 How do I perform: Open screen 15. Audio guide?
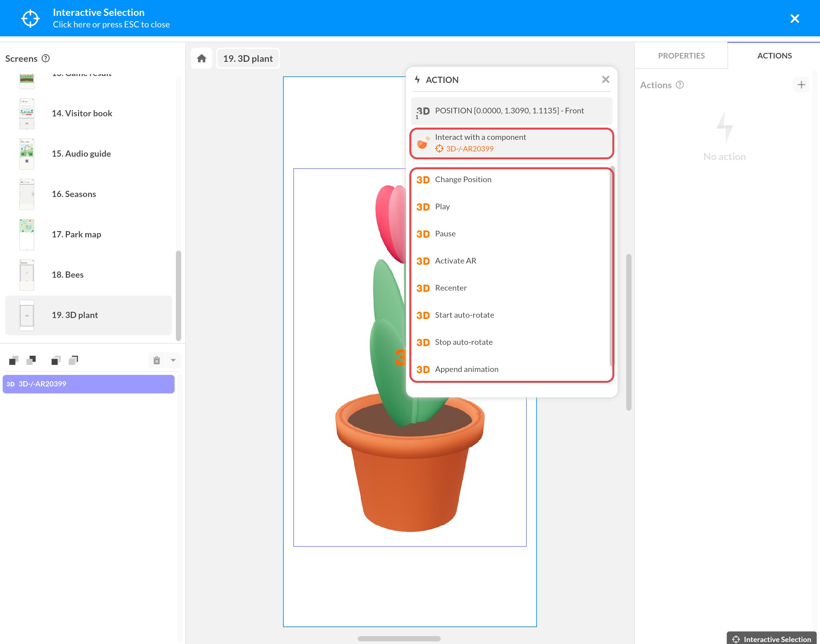[x=89, y=154]
